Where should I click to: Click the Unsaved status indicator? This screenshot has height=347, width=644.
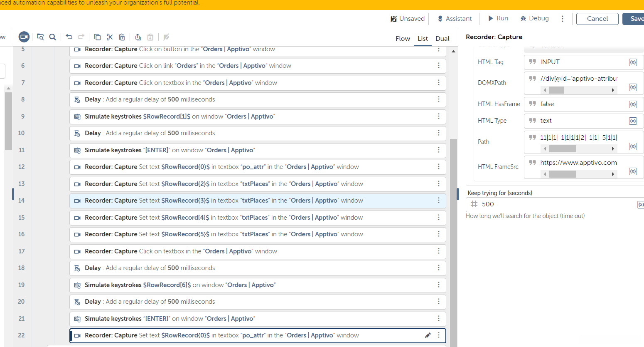pyautogui.click(x=408, y=19)
